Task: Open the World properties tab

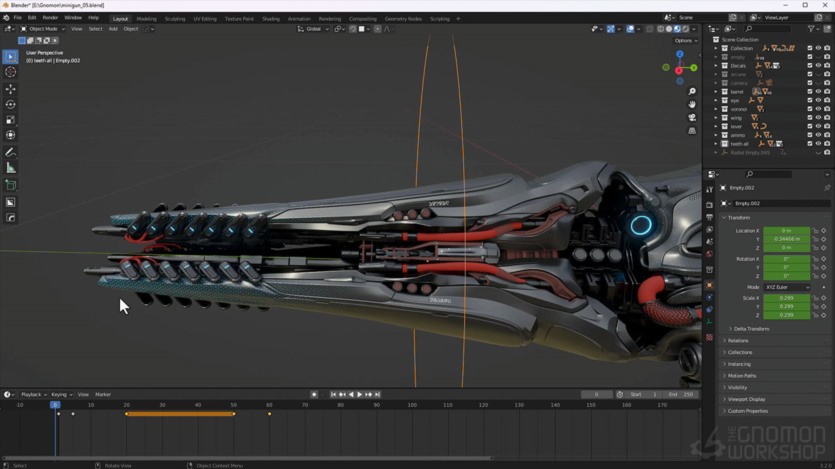Action: pos(709,254)
